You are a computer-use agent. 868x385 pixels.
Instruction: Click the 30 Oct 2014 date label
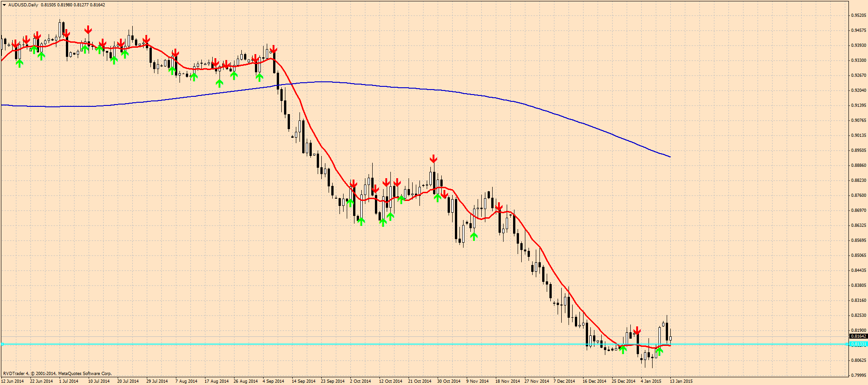click(449, 381)
